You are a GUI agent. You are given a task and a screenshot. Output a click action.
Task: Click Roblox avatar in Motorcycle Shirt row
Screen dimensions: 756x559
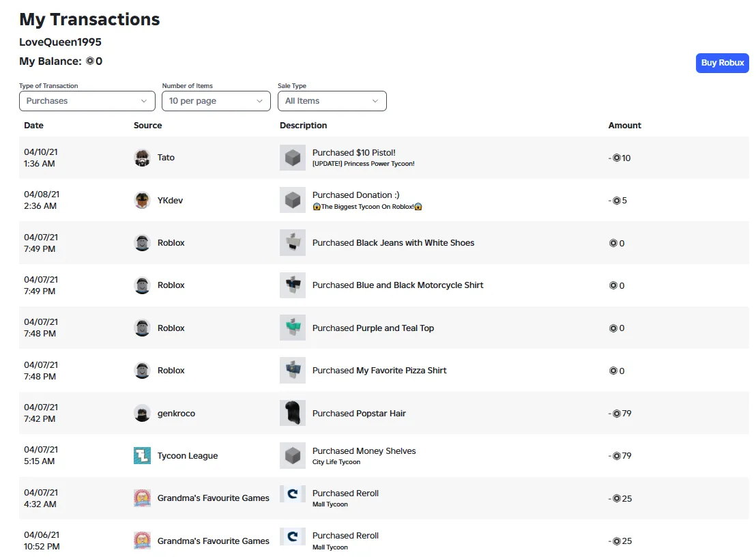tap(142, 285)
